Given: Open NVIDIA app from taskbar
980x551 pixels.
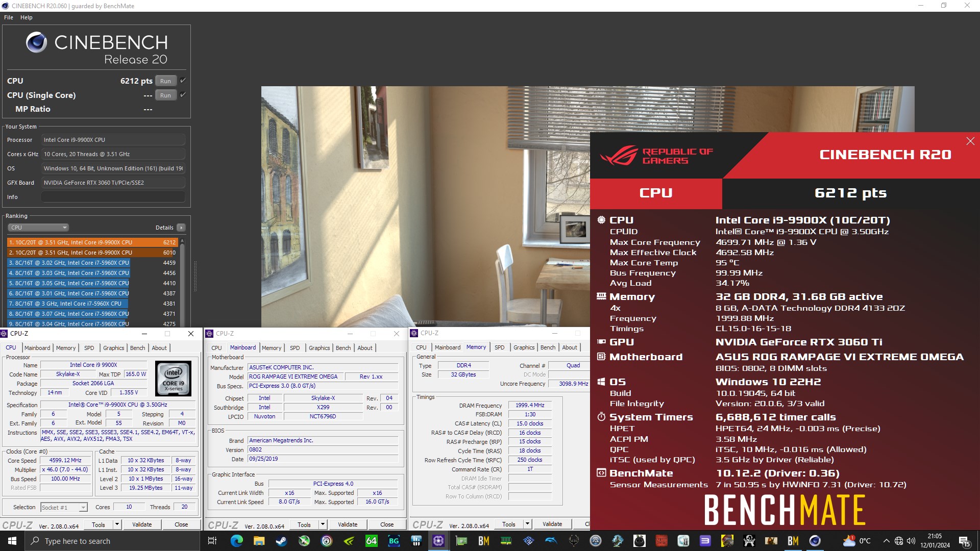Looking at the screenshot, I should click(x=349, y=541).
